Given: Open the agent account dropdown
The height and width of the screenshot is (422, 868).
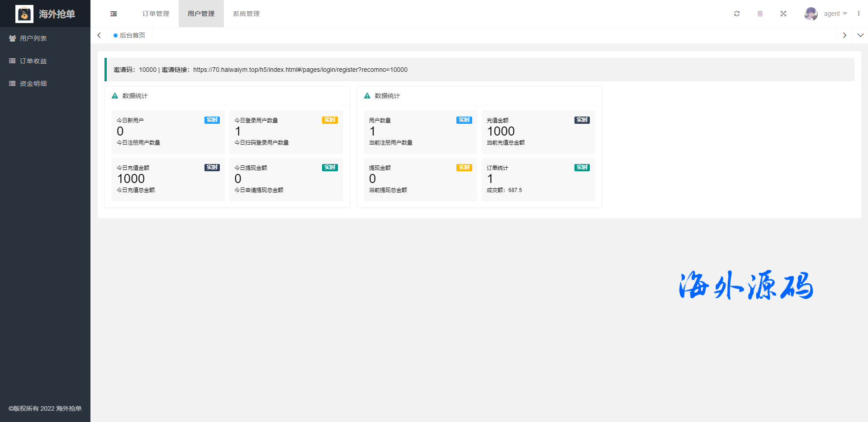Looking at the screenshot, I should 835,14.
